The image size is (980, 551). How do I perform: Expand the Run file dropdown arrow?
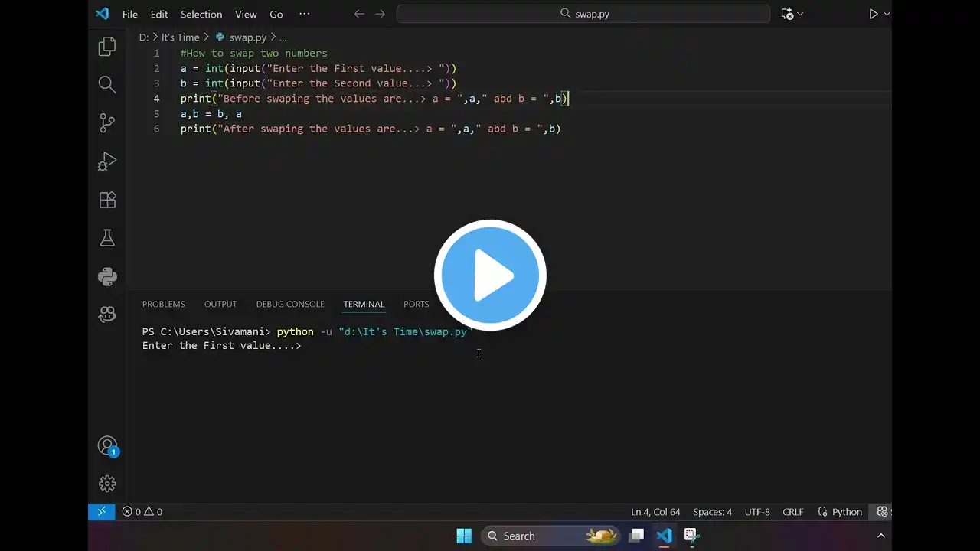point(887,14)
